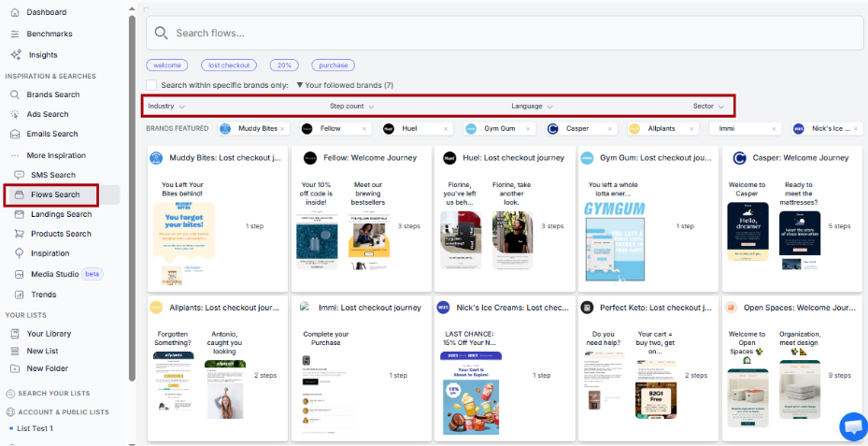The height and width of the screenshot is (446, 868).
Task: Click the Media Studio beta badge
Action: (x=92, y=274)
